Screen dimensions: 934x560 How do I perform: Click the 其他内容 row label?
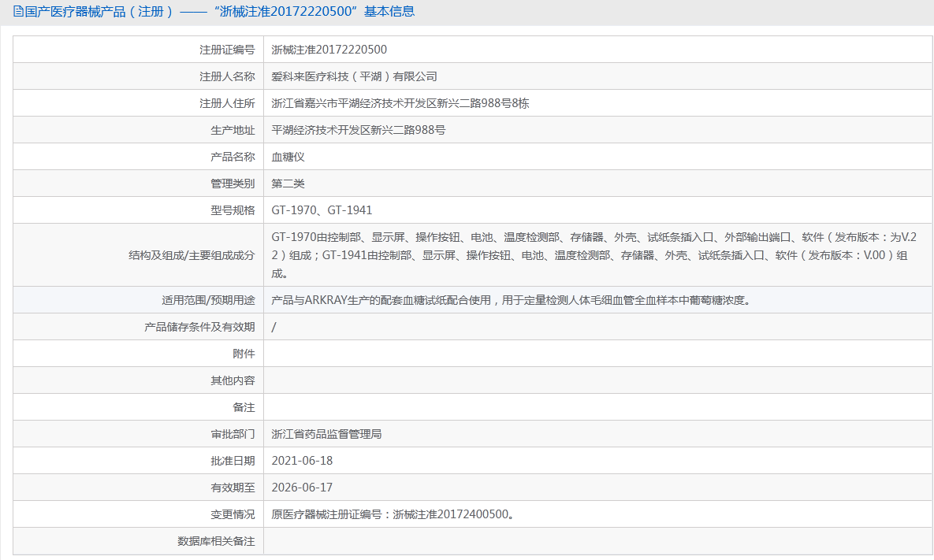[x=233, y=380]
